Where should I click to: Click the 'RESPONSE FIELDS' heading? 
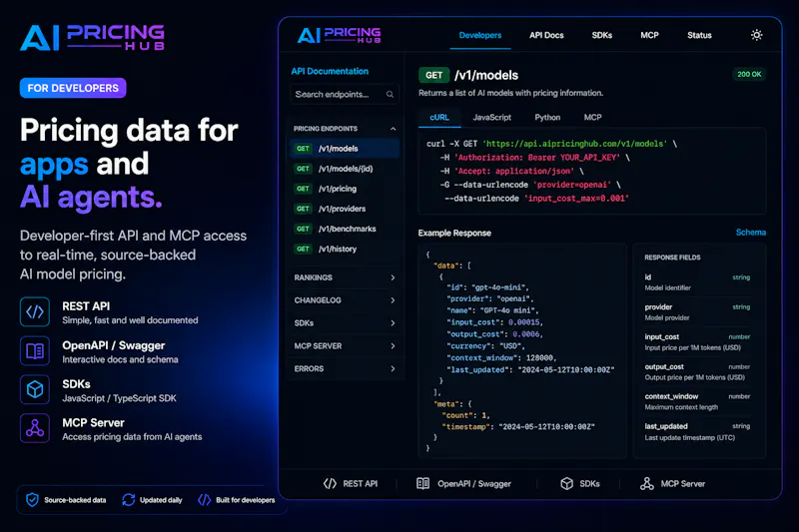(x=672, y=258)
